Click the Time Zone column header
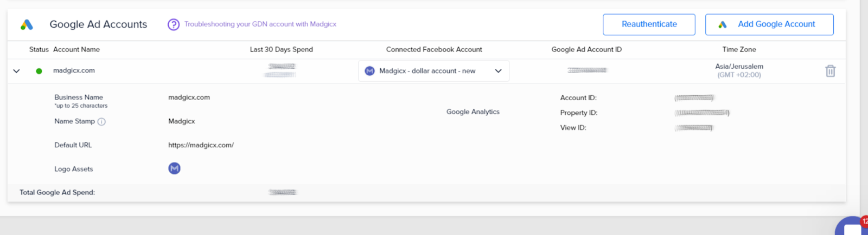The image size is (868, 235). [739, 49]
